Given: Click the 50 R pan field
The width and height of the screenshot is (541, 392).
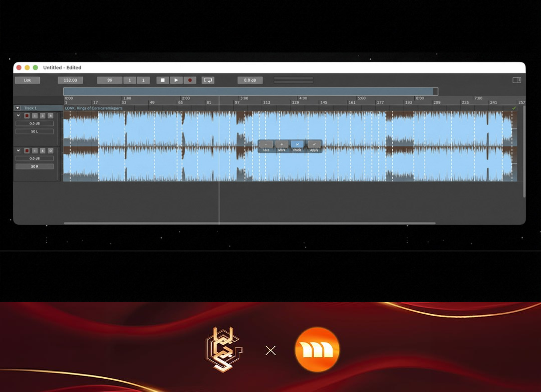Looking at the screenshot, I should pyautogui.click(x=34, y=167).
